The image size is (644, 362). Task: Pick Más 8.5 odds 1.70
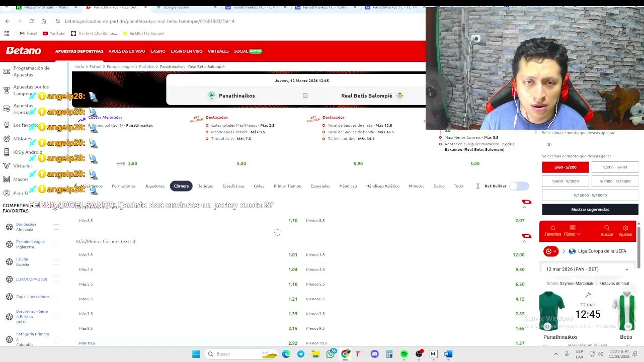[x=293, y=220]
